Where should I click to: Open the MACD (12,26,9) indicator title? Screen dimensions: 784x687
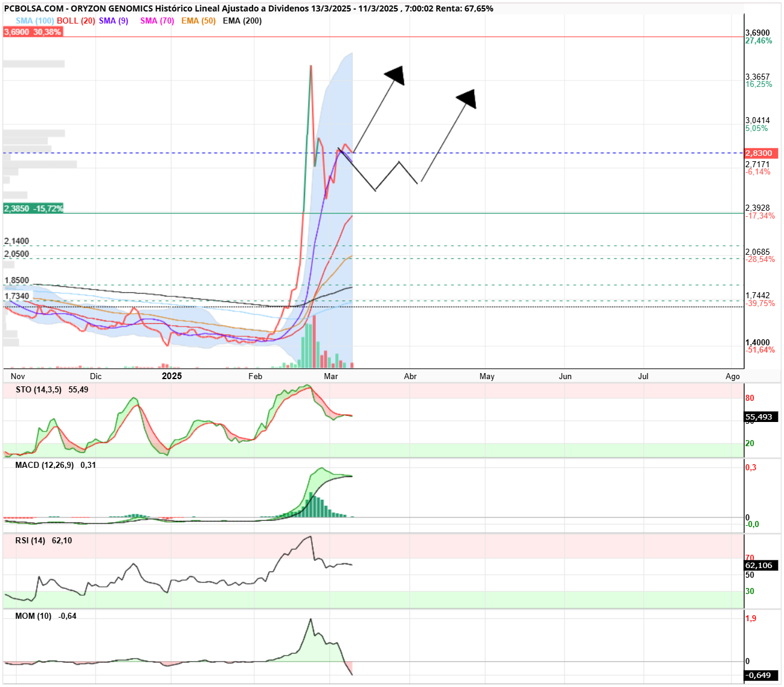(x=44, y=465)
